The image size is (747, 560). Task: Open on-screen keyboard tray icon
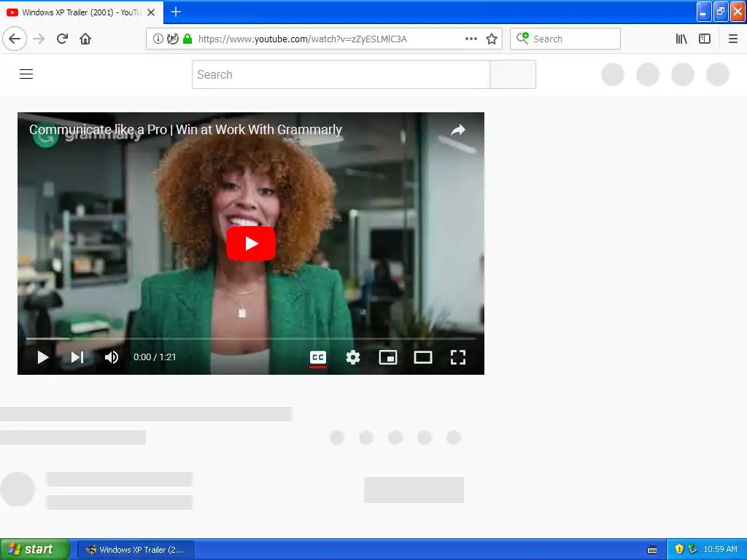coord(652,550)
